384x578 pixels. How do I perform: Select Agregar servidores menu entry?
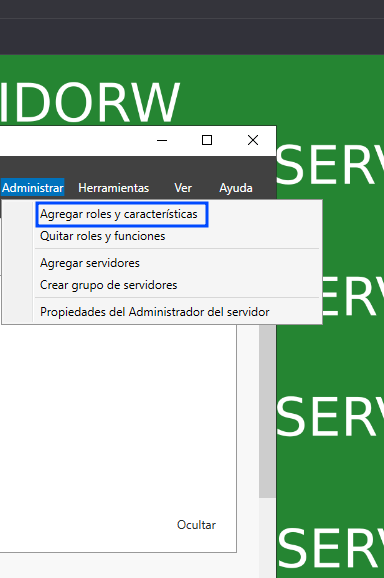point(90,263)
